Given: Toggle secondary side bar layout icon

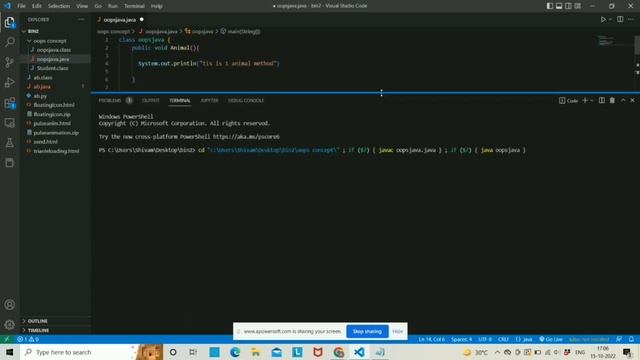Looking at the screenshot, I should 568,6.
